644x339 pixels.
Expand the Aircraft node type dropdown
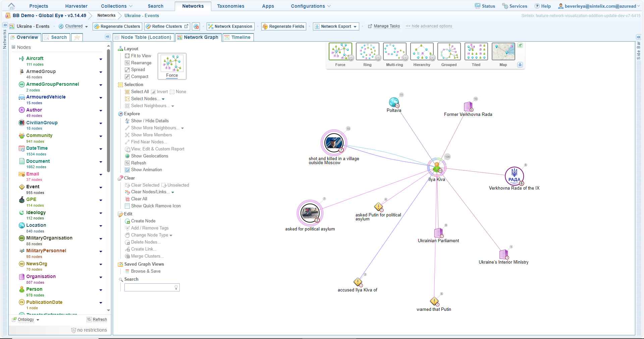[x=101, y=59]
